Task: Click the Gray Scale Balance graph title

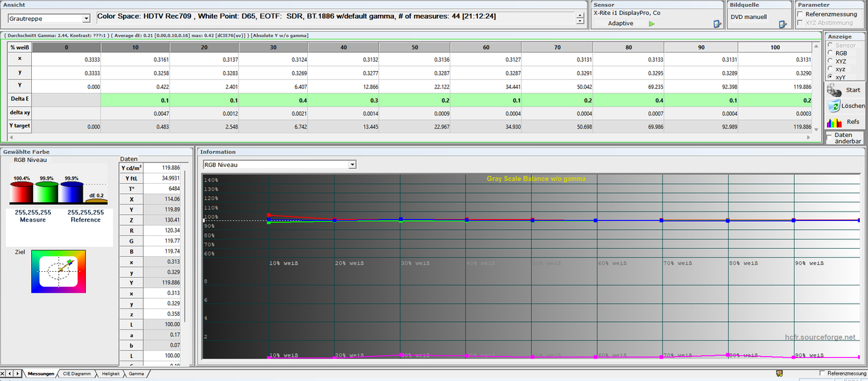Action: coord(536,179)
